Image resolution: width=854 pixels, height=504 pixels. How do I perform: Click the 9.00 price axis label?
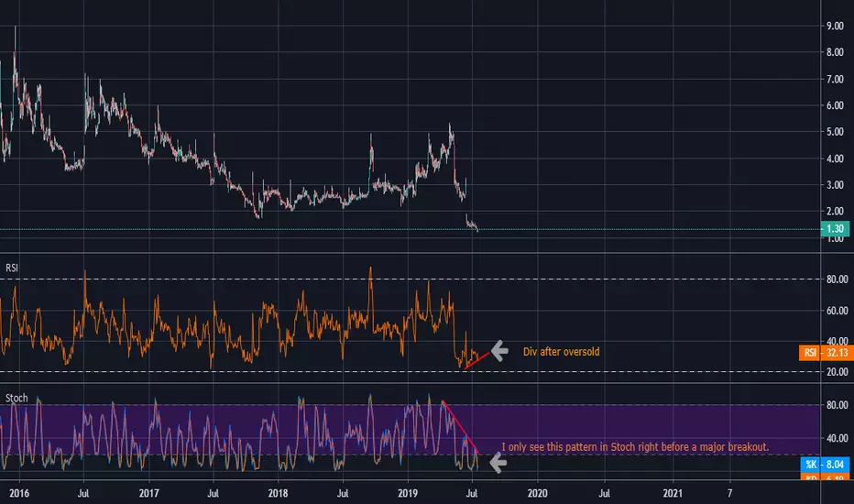click(x=835, y=27)
